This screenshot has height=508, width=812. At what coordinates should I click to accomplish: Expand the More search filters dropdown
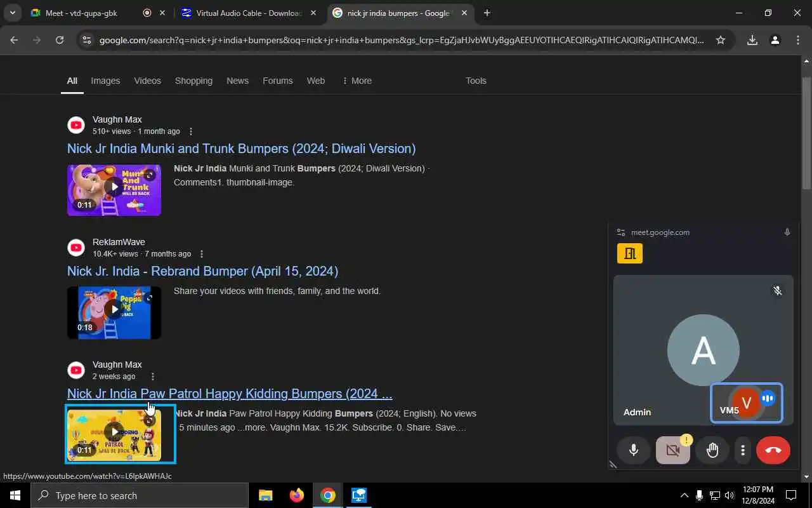[x=357, y=81]
